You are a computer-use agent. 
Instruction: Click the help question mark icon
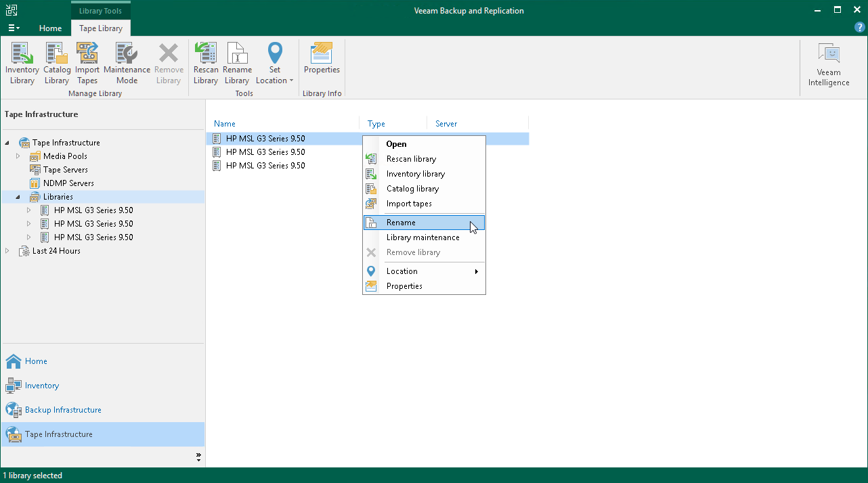coord(860,28)
